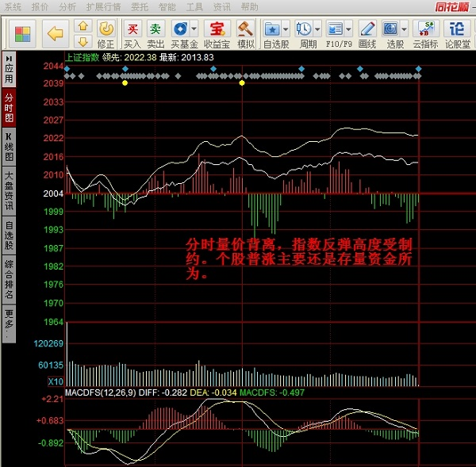Open the 更多 sidebar tab
This screenshot has height=467, width=476.
9,324
